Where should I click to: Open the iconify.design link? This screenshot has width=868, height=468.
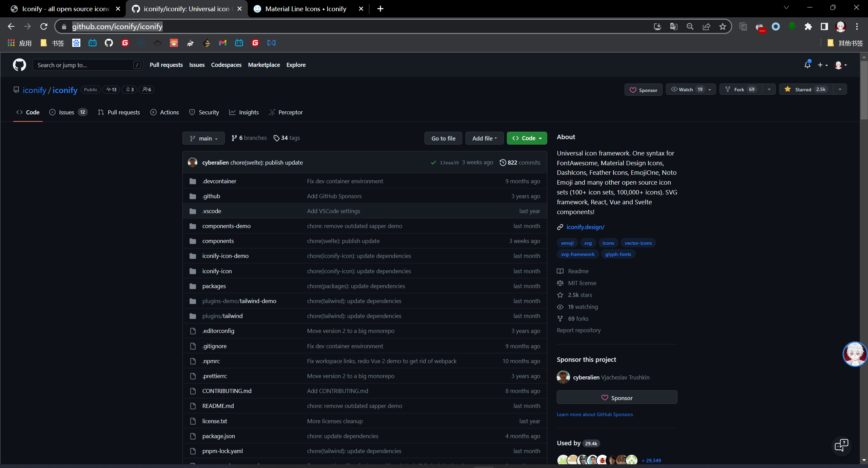pos(585,227)
